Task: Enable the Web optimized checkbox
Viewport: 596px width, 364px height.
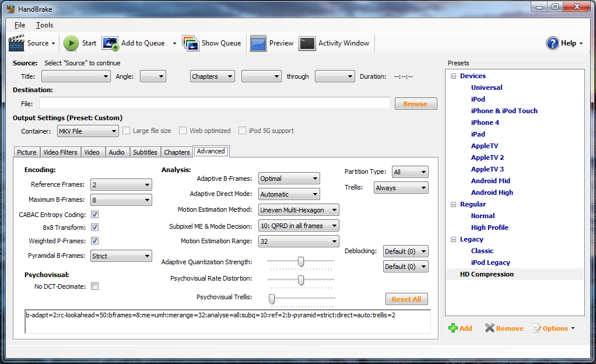Action: [183, 131]
